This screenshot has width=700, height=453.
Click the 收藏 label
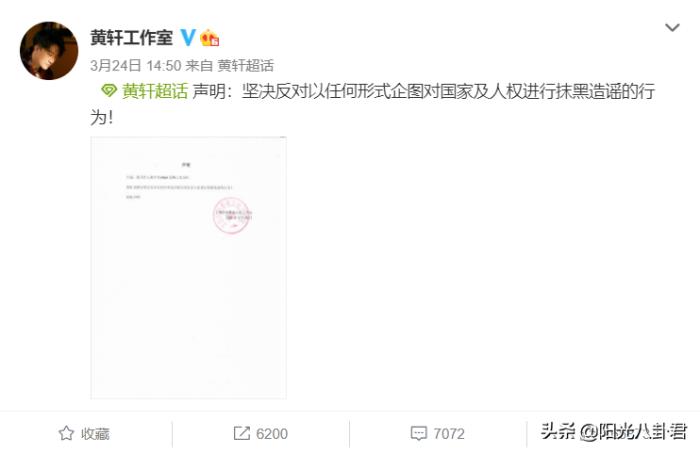click(95, 433)
